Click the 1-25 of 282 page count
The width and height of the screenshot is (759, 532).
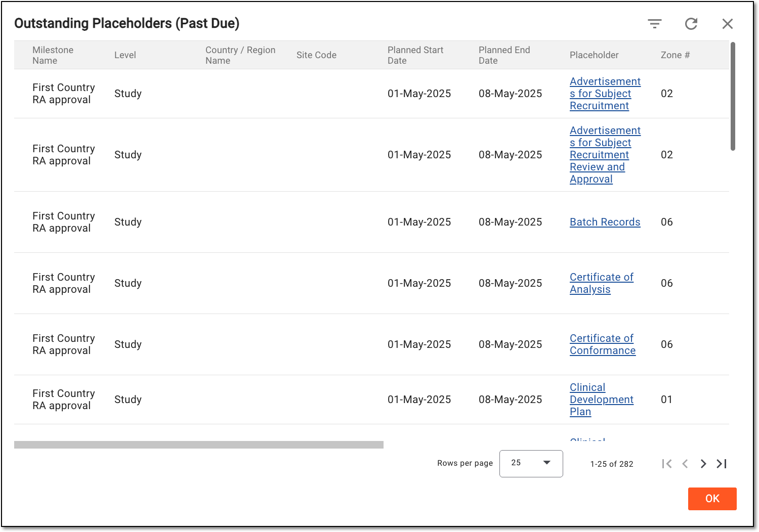612,464
